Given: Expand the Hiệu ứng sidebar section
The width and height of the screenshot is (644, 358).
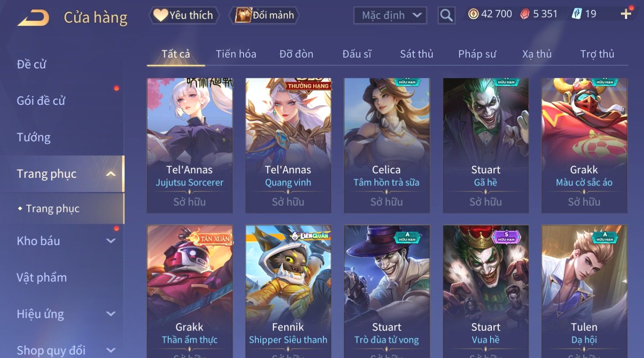Looking at the screenshot, I should coord(111,314).
